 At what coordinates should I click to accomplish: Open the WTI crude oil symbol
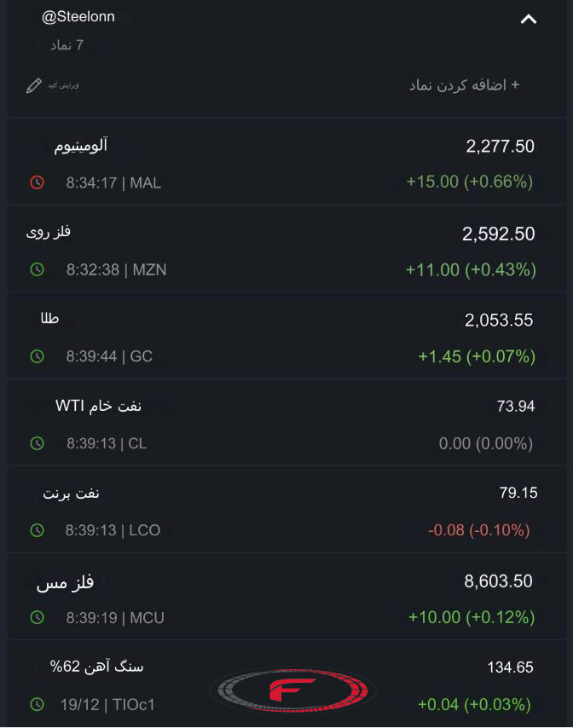(x=286, y=423)
